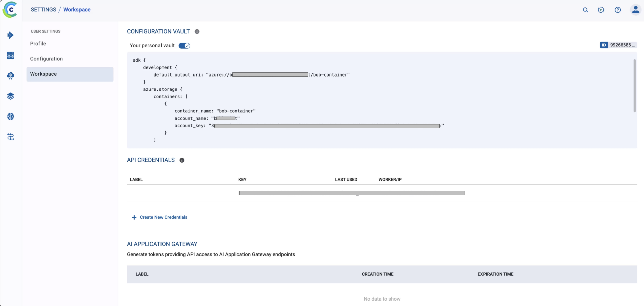Screen dimensions: 644x306
Task: Select Profile in User Settings
Action: pos(70,44)
